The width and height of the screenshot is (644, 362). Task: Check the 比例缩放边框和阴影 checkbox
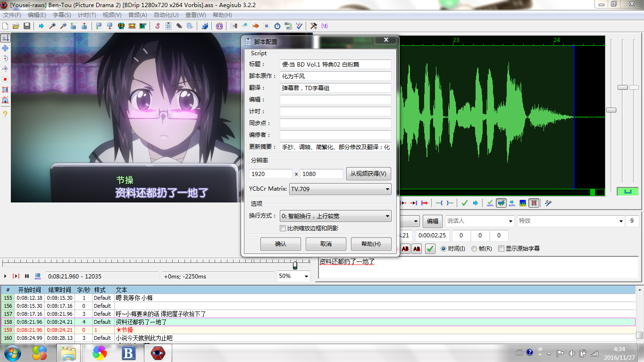(283, 228)
